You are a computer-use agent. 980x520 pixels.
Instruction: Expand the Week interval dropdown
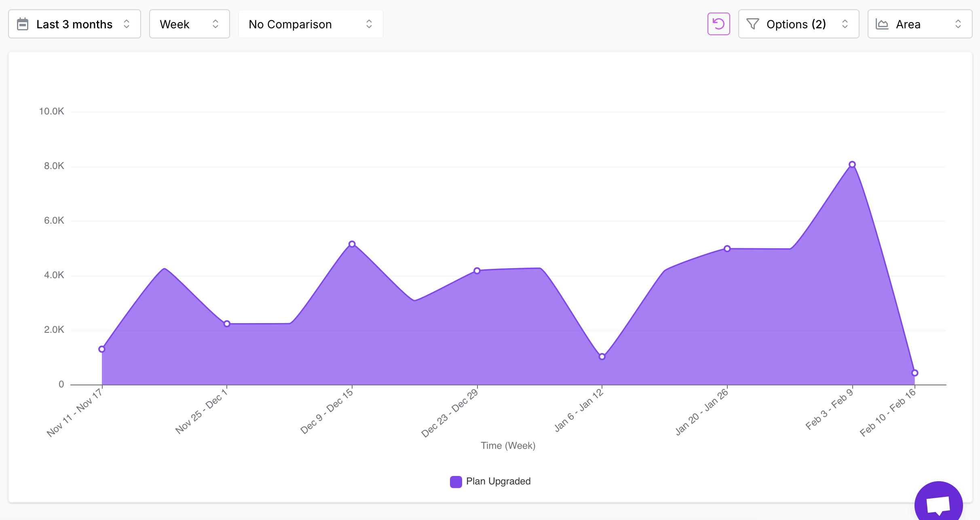(189, 24)
